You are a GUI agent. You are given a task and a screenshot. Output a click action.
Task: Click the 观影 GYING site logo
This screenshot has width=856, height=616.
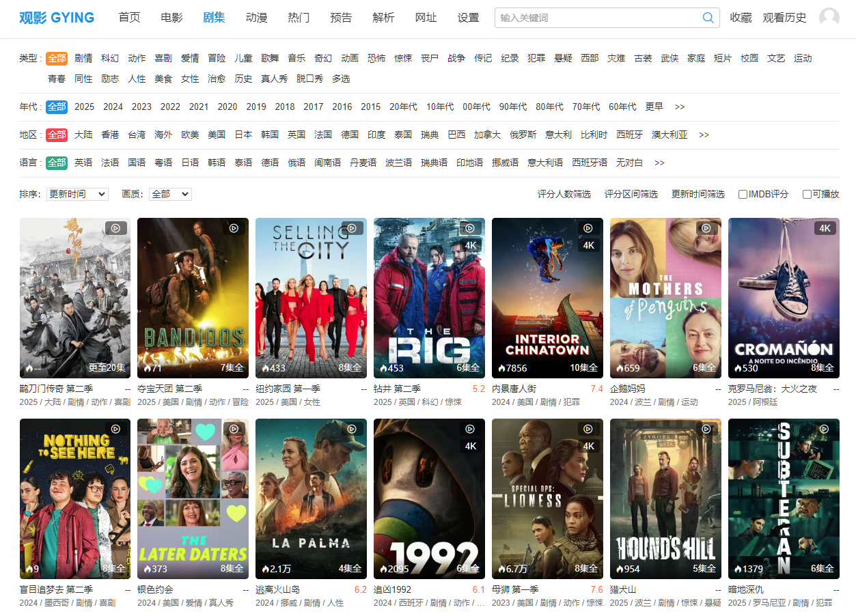point(57,18)
